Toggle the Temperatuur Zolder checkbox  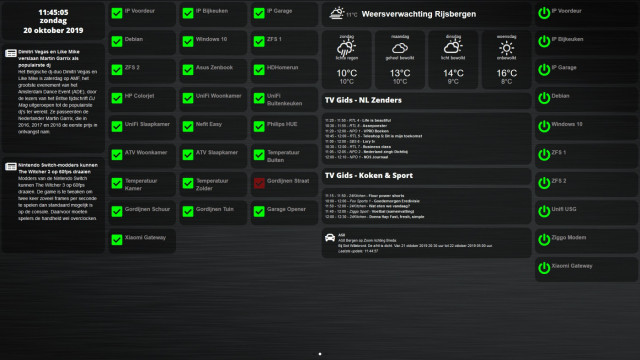coord(188,183)
